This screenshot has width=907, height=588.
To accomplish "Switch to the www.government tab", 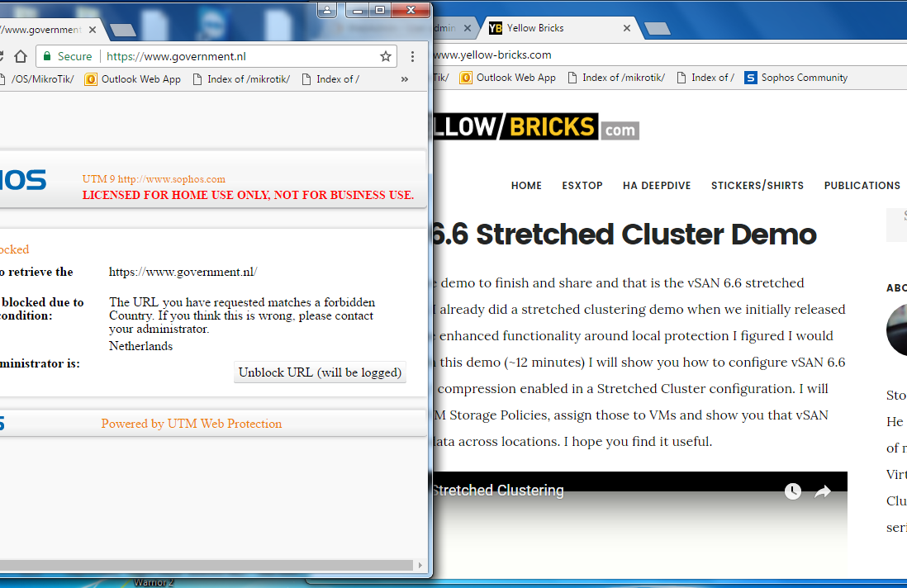I will point(42,30).
